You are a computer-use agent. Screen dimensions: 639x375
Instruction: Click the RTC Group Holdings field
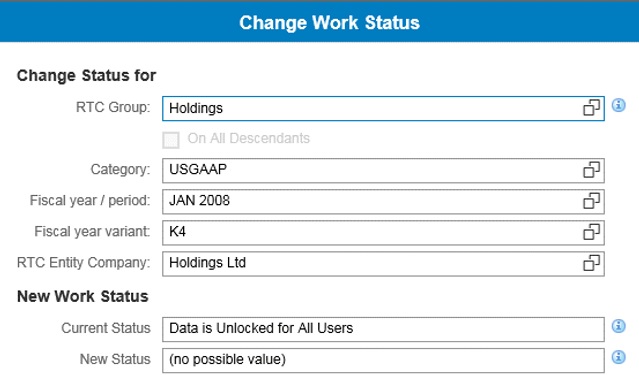point(383,108)
